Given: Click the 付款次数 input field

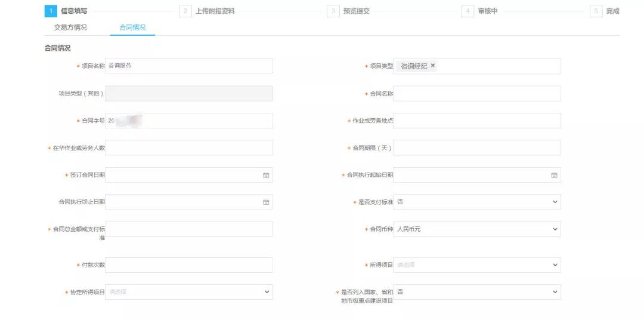Looking at the screenshot, I should click(x=189, y=265).
